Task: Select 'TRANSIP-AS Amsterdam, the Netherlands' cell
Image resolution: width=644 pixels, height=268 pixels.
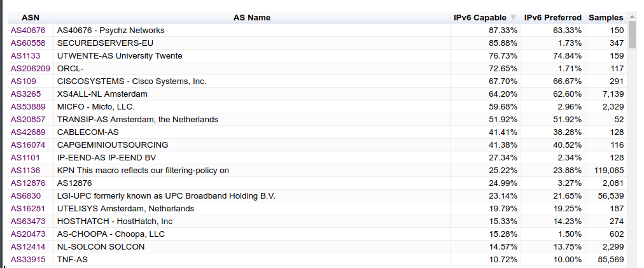Action: tap(252, 120)
